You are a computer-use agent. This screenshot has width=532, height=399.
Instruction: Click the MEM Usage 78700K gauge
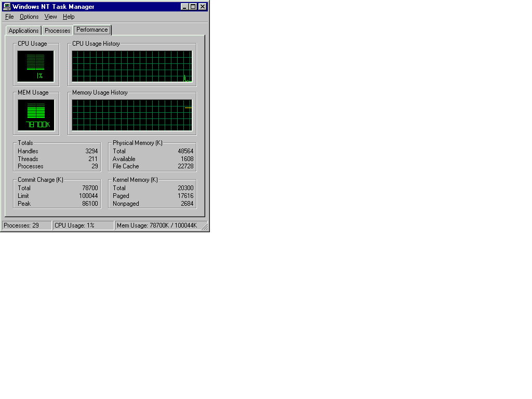[36, 115]
